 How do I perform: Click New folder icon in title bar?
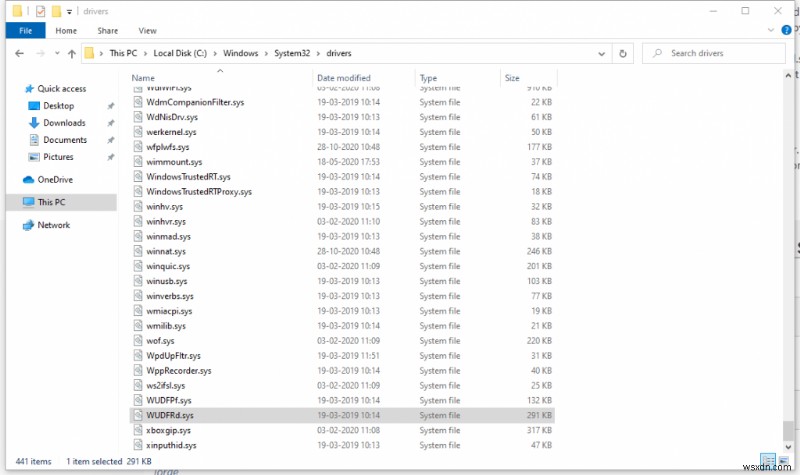point(56,11)
